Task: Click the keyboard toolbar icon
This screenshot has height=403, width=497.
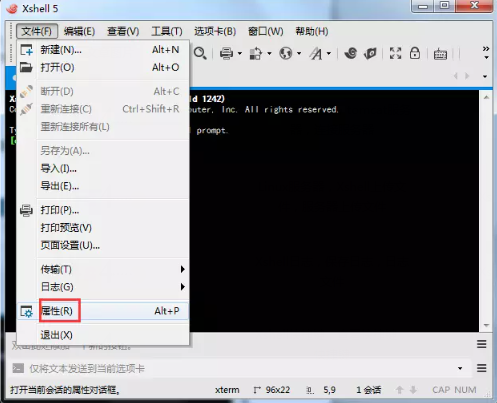Action: (x=440, y=54)
